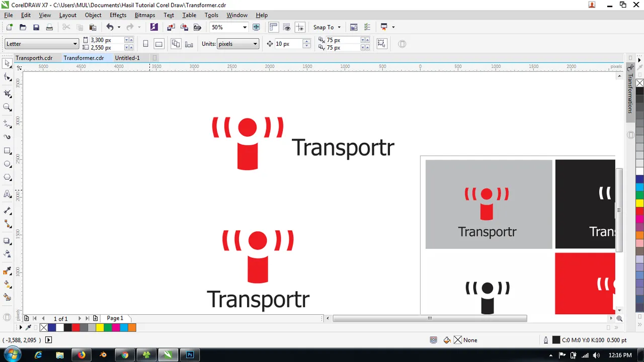Toggle Show Guidelines button
The height and width of the screenshot is (362, 644).
(x=300, y=27)
